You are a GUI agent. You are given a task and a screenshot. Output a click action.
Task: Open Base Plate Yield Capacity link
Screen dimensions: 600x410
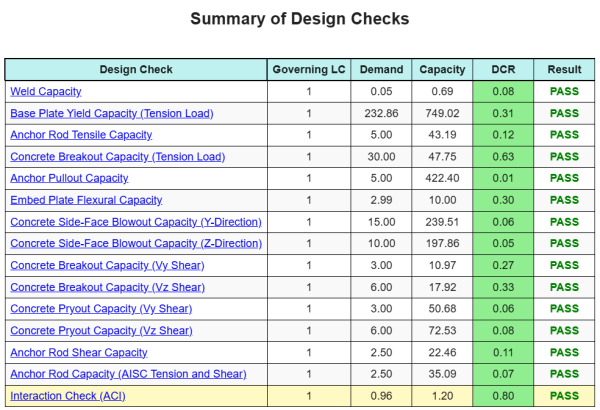coord(112,114)
